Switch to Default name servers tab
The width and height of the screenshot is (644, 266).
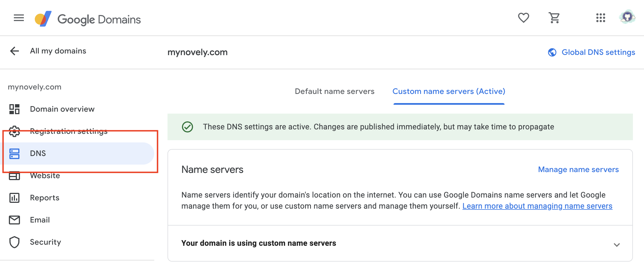click(334, 91)
